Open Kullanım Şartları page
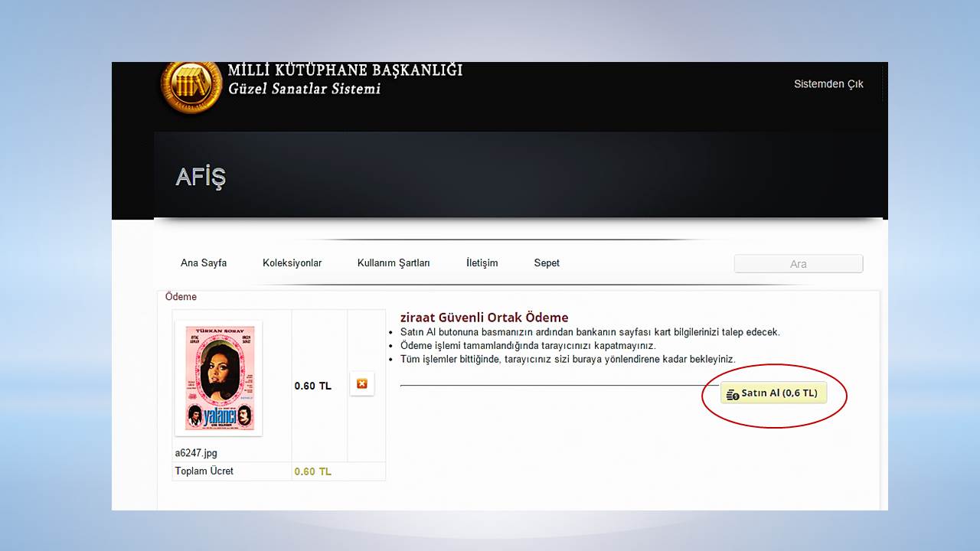 tap(394, 263)
